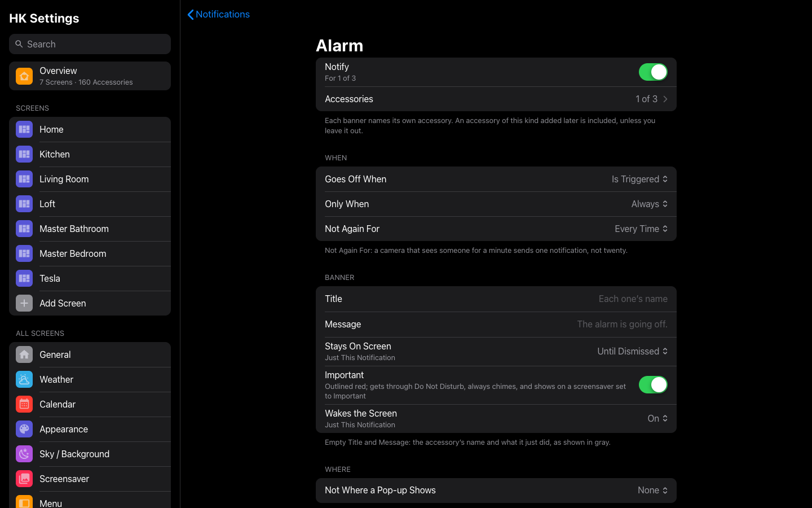Screen dimensions: 812x508
Task: Click the Loft screen icon
Action: point(24,204)
